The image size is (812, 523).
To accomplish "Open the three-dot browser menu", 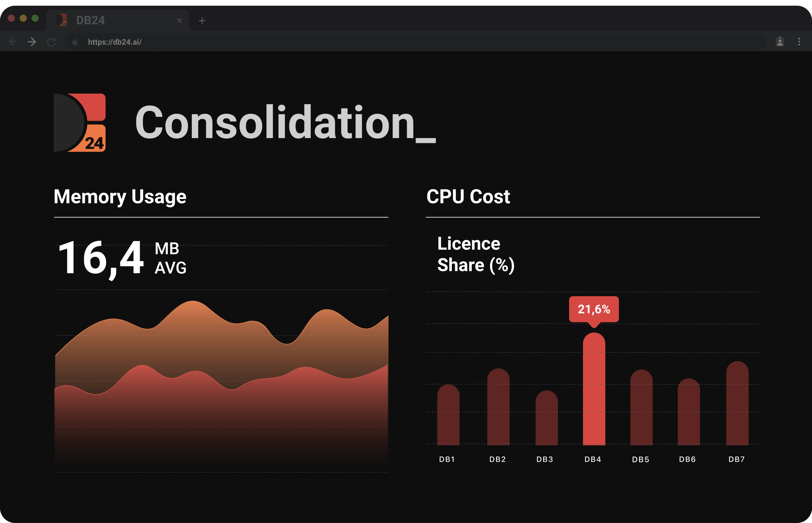I will (x=799, y=42).
